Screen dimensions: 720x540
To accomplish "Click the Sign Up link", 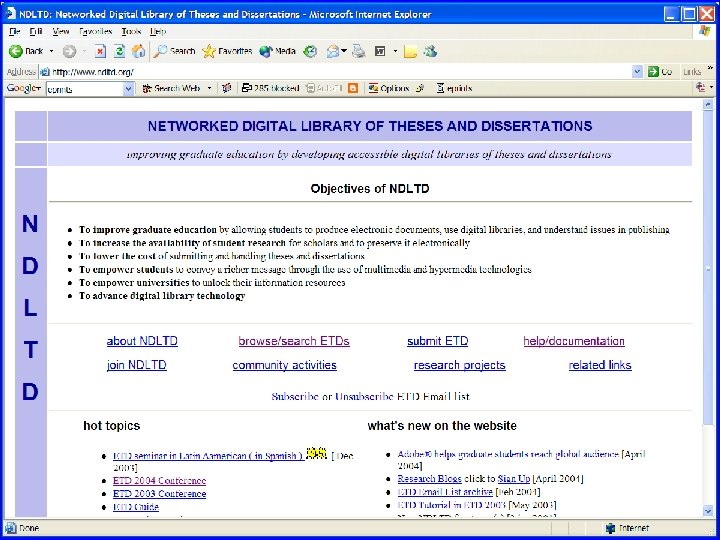I will (514, 479).
